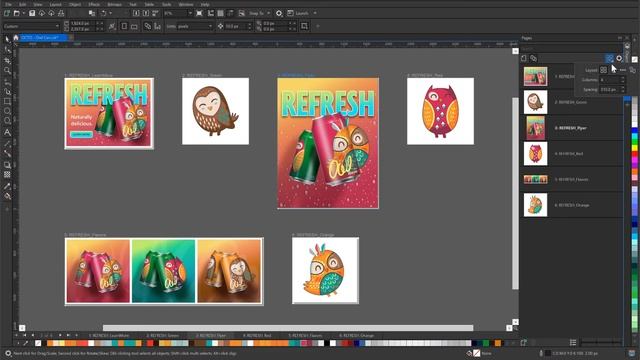Click New Page icon in Pages docker
The height and width of the screenshot is (360, 640).
pos(524,58)
